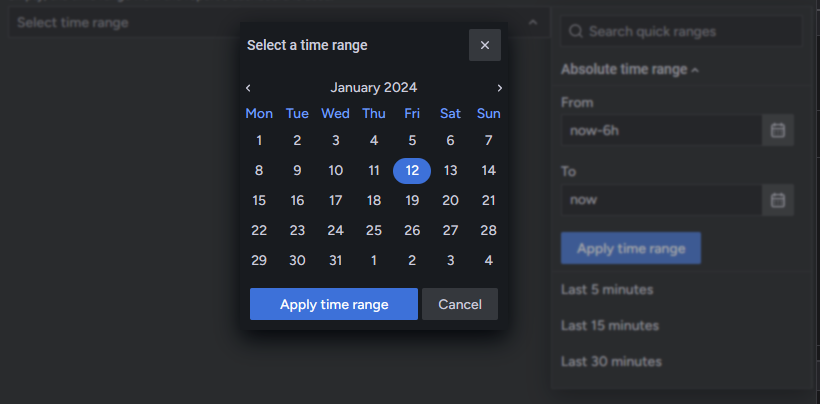Select Last 15 minutes quick range
The image size is (820, 404).
point(610,326)
